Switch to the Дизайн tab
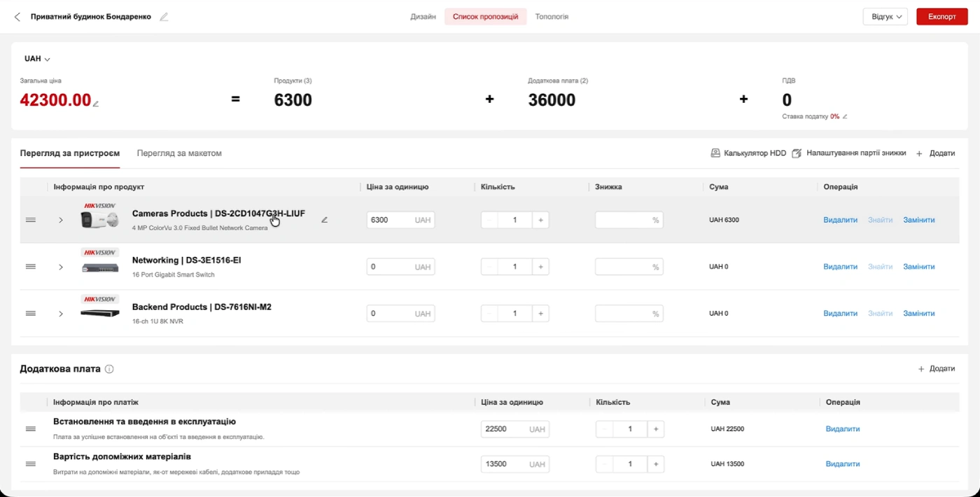This screenshot has height=497, width=980. (423, 17)
